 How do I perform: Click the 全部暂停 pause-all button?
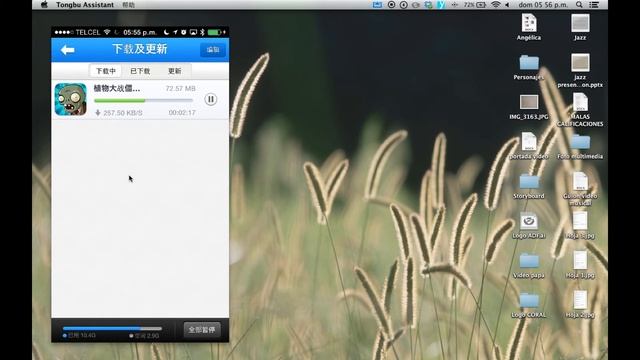point(202,330)
